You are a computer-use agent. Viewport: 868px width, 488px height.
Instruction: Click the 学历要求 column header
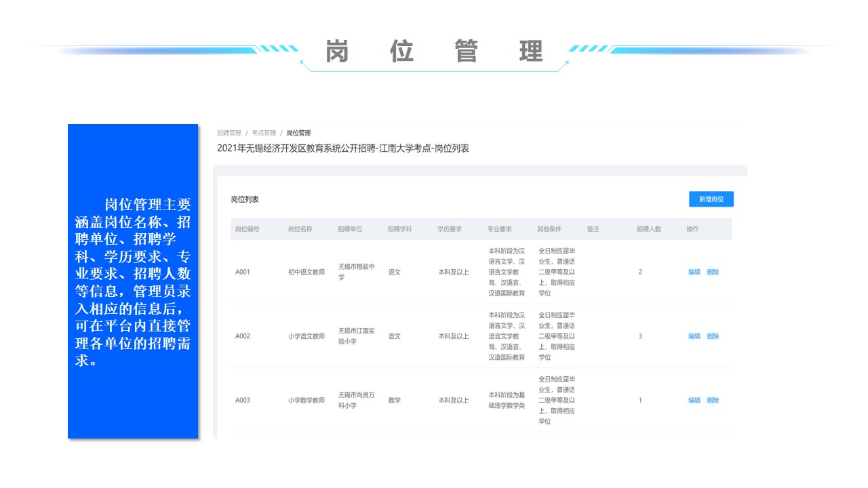[450, 229]
